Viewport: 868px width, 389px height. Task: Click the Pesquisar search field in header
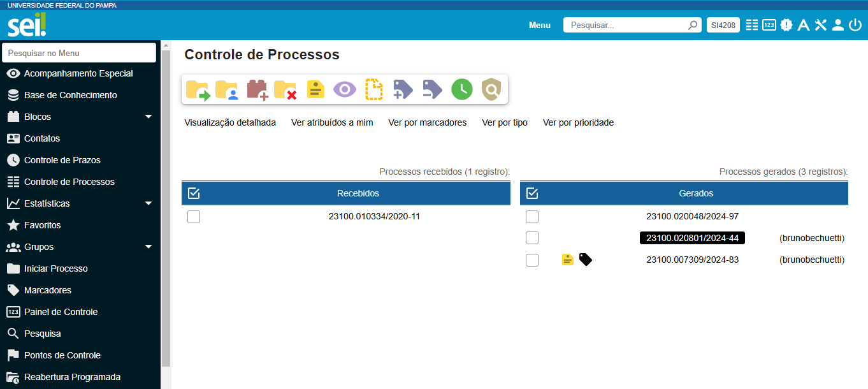pyautogui.click(x=626, y=25)
